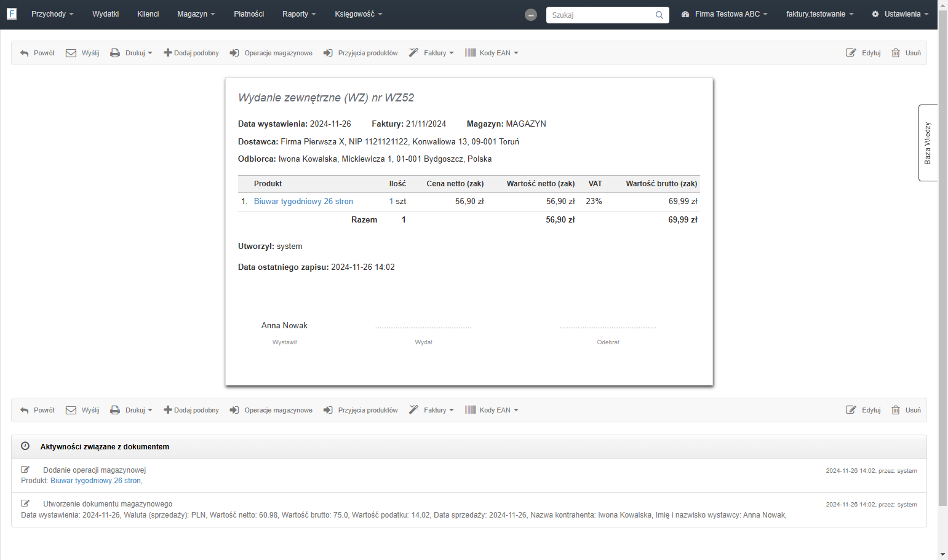Expand the Księgowość menu
This screenshot has width=948, height=560.
(x=359, y=14)
